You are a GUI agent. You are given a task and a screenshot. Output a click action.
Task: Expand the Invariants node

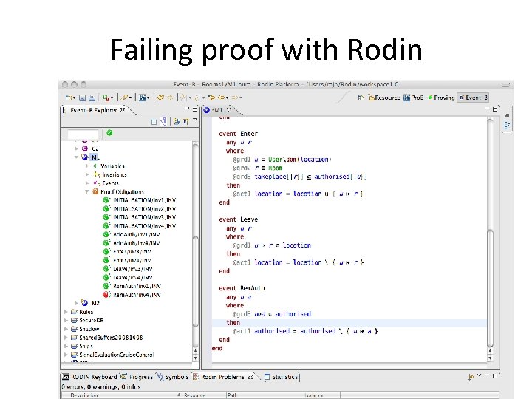click(87, 174)
